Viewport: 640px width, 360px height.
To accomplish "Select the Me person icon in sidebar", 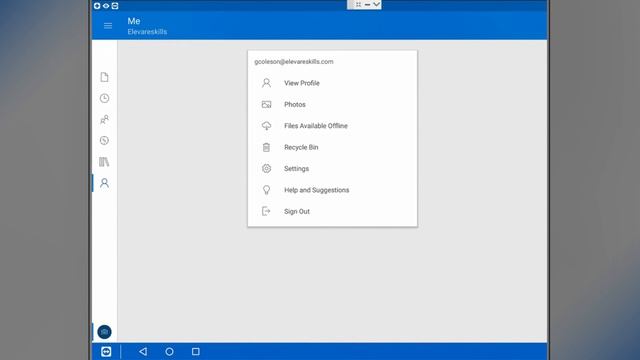I will [104, 183].
